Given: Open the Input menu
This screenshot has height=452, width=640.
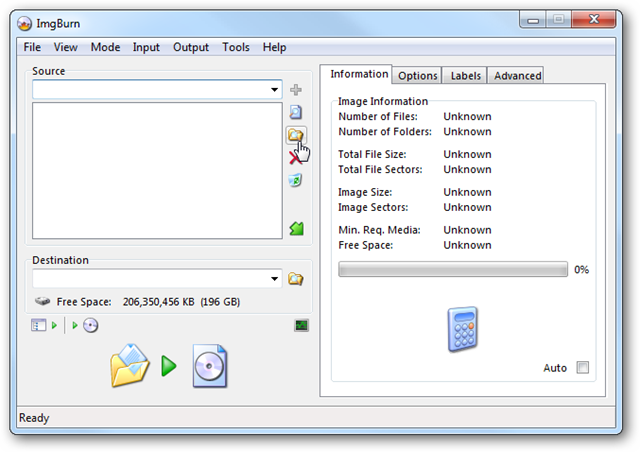Looking at the screenshot, I should pos(146,47).
